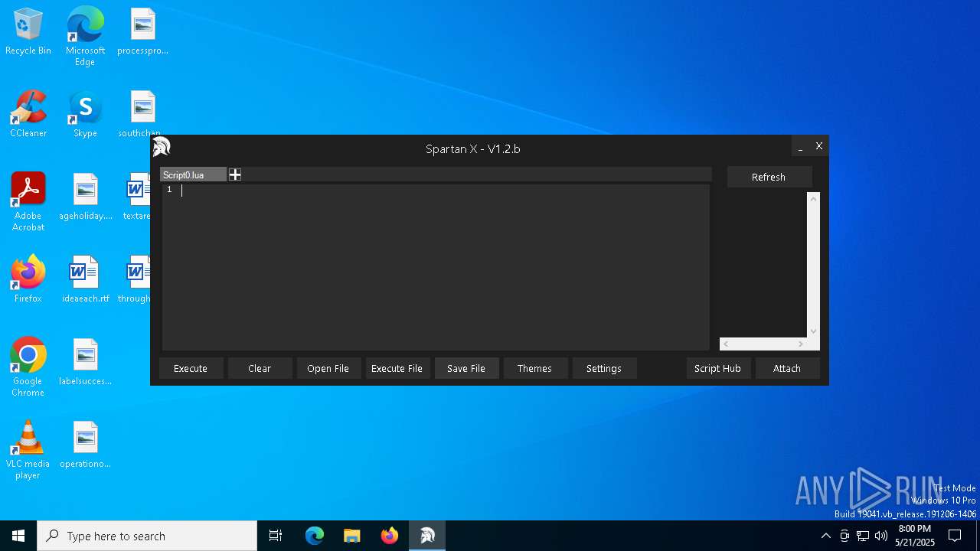Open the clock and date flyout

coord(915,536)
